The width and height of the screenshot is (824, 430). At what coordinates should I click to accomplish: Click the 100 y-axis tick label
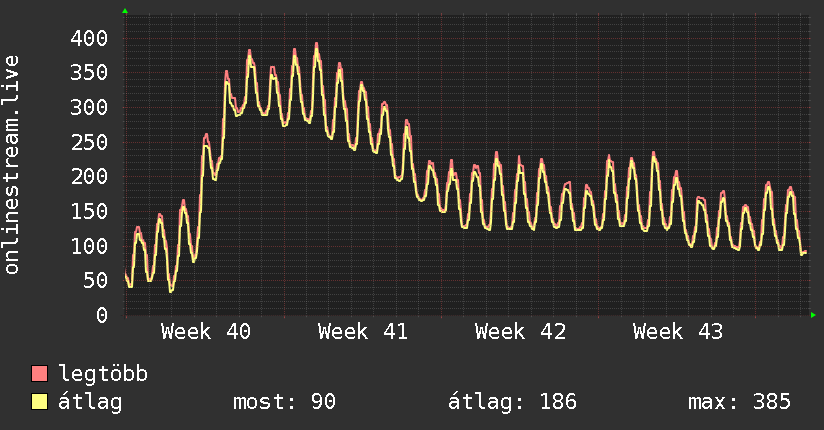click(x=89, y=246)
